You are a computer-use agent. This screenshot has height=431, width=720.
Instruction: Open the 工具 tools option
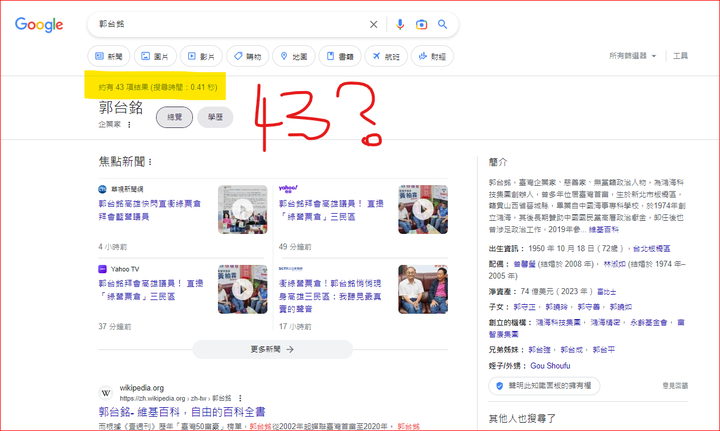[x=680, y=56]
